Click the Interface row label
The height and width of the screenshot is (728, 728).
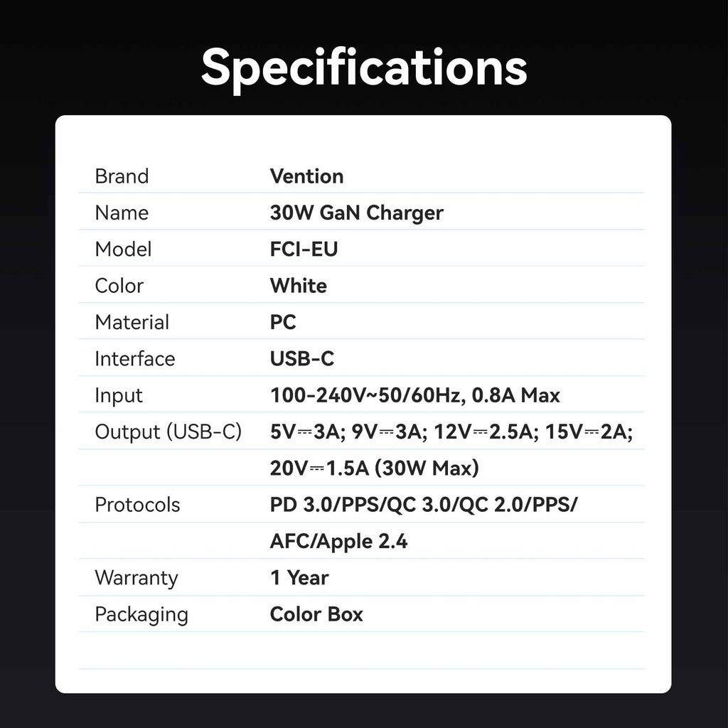[134, 359]
